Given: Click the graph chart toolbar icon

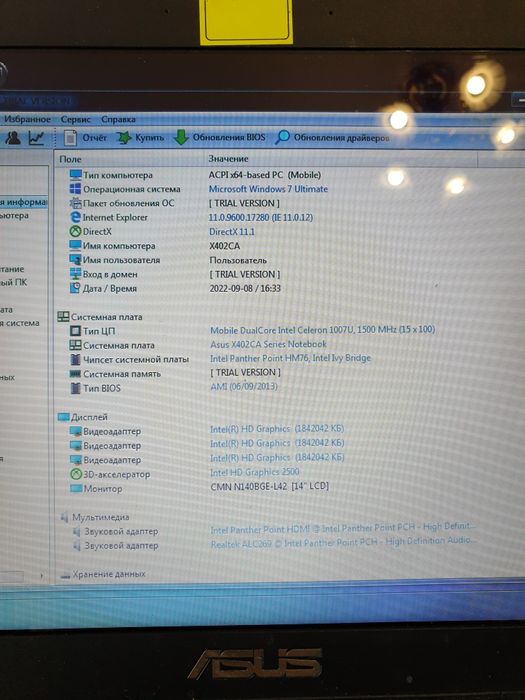Looking at the screenshot, I should tap(36, 138).
